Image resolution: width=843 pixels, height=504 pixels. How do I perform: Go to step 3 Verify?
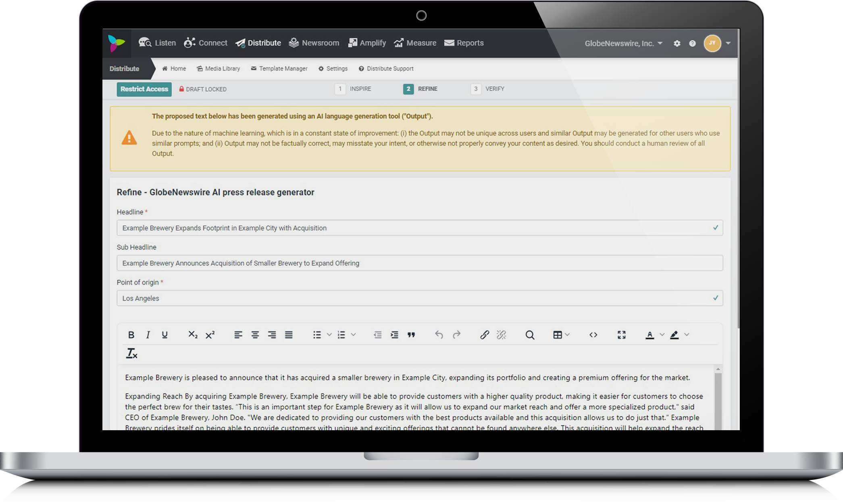[x=487, y=89]
